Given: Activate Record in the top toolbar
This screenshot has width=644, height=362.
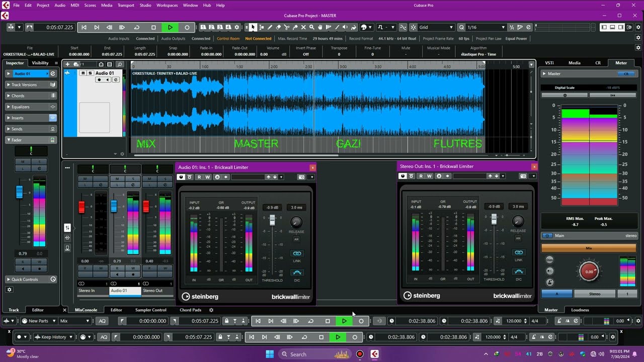Looking at the screenshot, I should [x=187, y=27].
